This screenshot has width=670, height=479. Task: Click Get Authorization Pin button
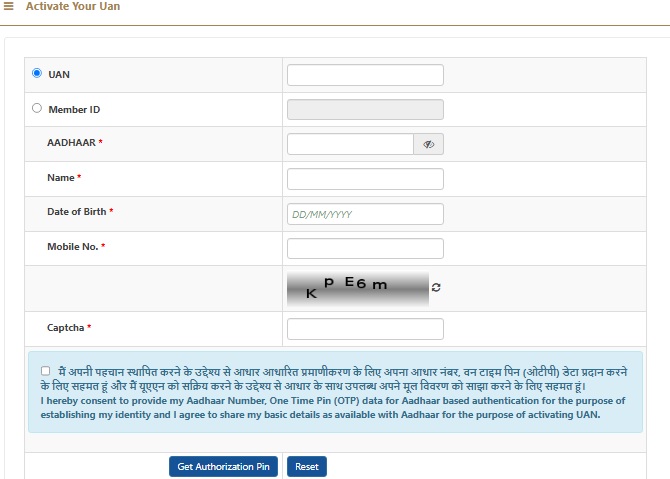pos(223,467)
